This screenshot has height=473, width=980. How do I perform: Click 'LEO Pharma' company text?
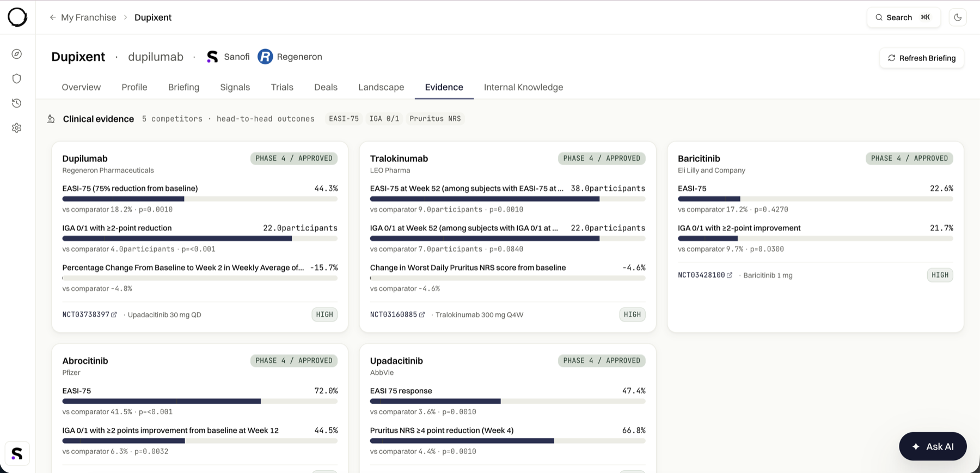(390, 171)
